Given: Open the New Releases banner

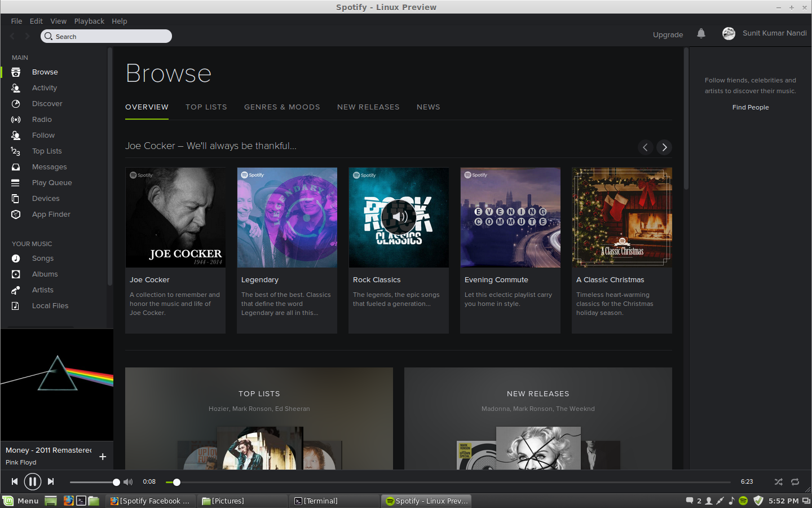Looking at the screenshot, I should click(x=538, y=419).
